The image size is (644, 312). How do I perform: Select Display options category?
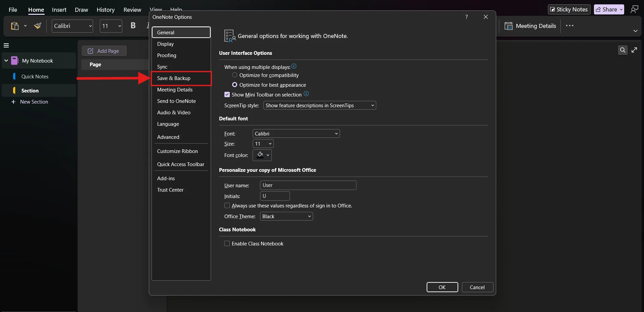click(x=181, y=44)
